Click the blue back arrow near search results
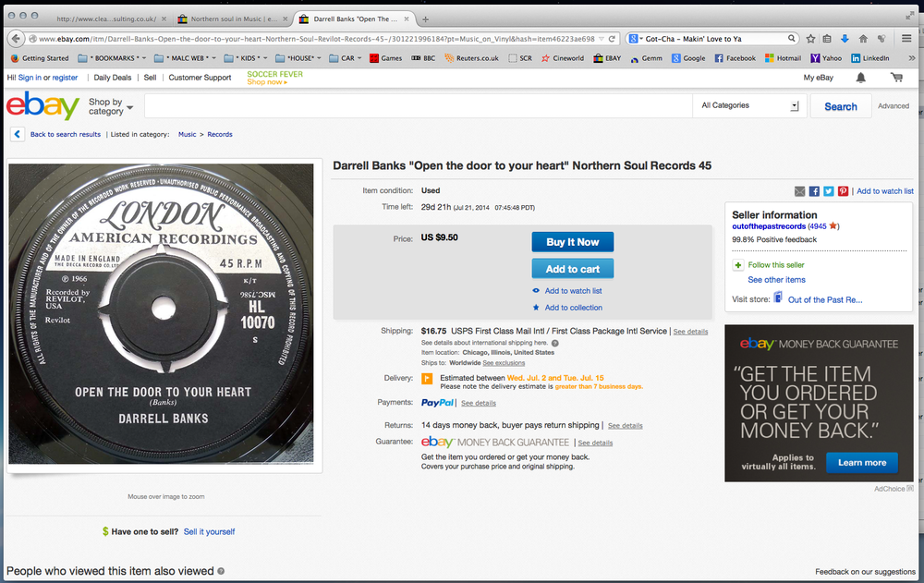 (17, 134)
